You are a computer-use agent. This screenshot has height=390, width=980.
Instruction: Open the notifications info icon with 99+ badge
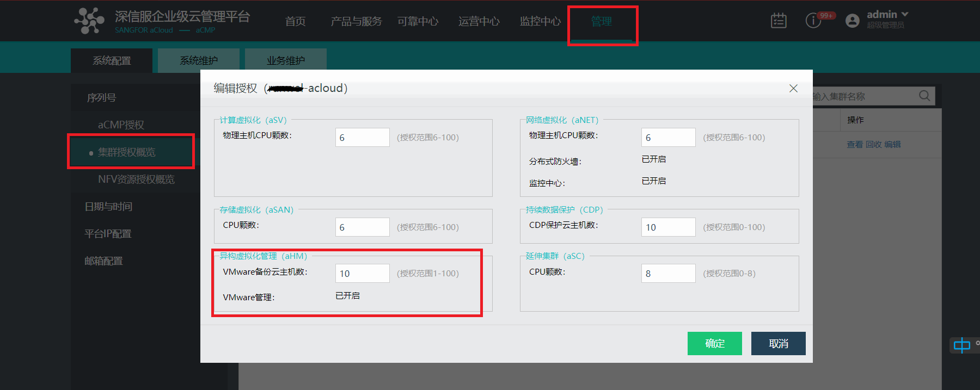pyautogui.click(x=813, y=21)
